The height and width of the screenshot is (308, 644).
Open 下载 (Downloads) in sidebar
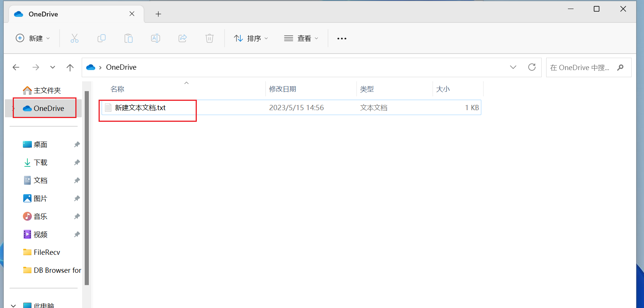(40, 163)
